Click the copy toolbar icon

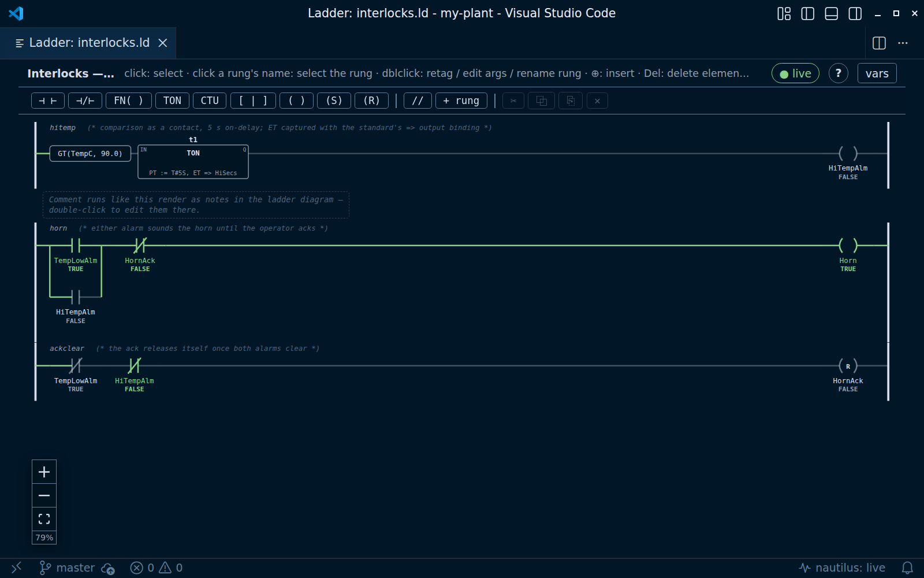[541, 101]
